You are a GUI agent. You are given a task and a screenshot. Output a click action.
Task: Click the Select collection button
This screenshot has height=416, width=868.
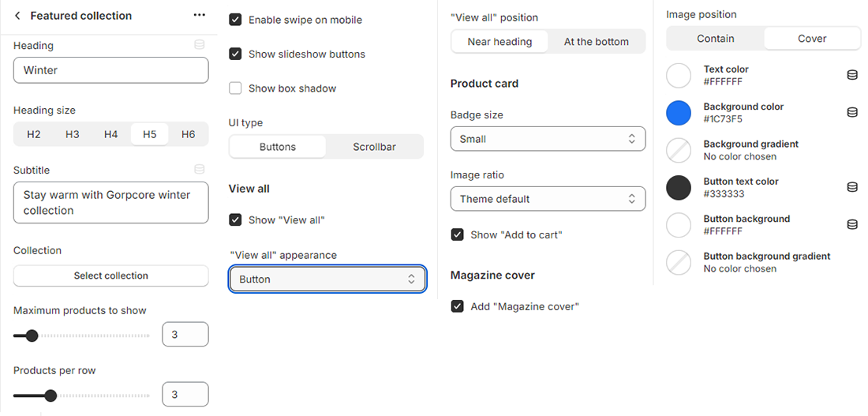pyautogui.click(x=111, y=275)
